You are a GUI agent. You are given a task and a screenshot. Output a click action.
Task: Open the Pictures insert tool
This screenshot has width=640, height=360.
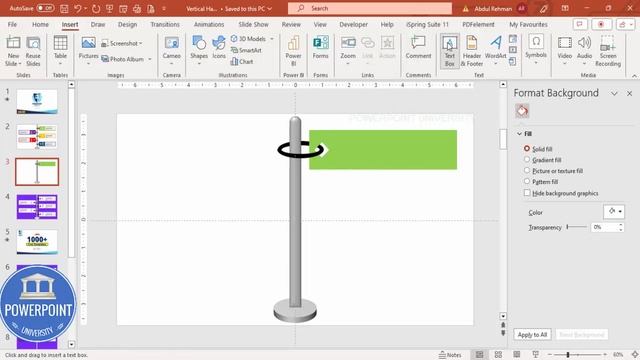[88, 50]
